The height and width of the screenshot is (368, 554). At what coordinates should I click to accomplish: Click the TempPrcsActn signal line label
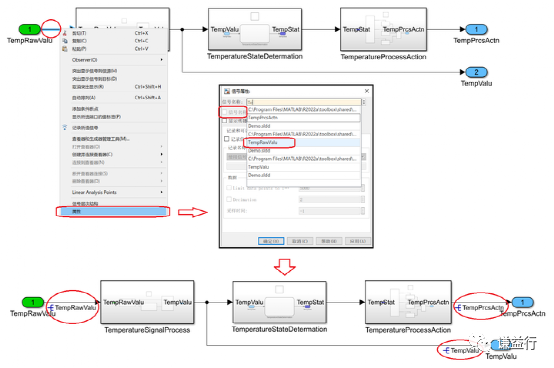point(483,308)
